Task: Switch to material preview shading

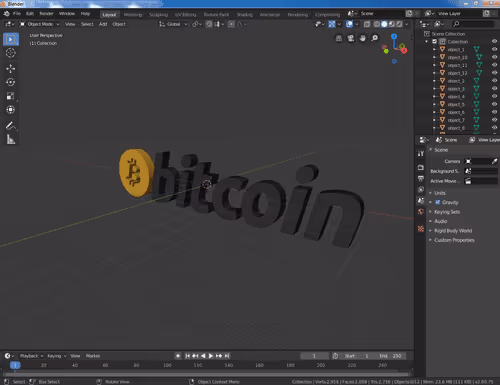Action: click(x=392, y=24)
